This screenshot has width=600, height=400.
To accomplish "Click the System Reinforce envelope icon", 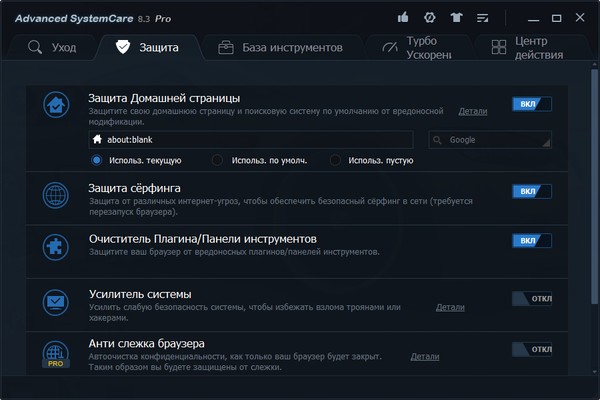I will coord(57,300).
